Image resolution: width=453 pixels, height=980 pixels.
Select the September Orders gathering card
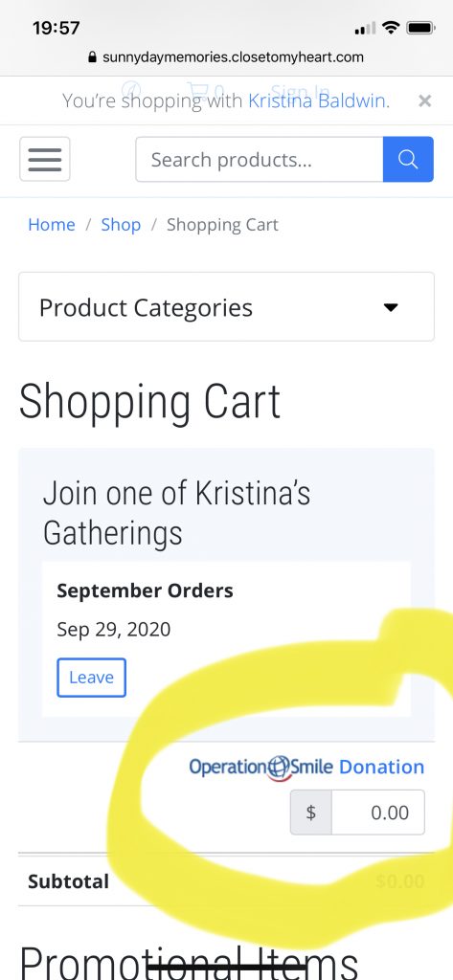226,638
